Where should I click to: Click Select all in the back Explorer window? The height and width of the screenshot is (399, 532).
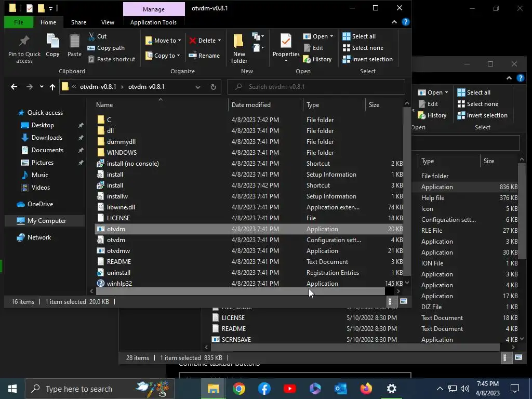[x=474, y=92]
